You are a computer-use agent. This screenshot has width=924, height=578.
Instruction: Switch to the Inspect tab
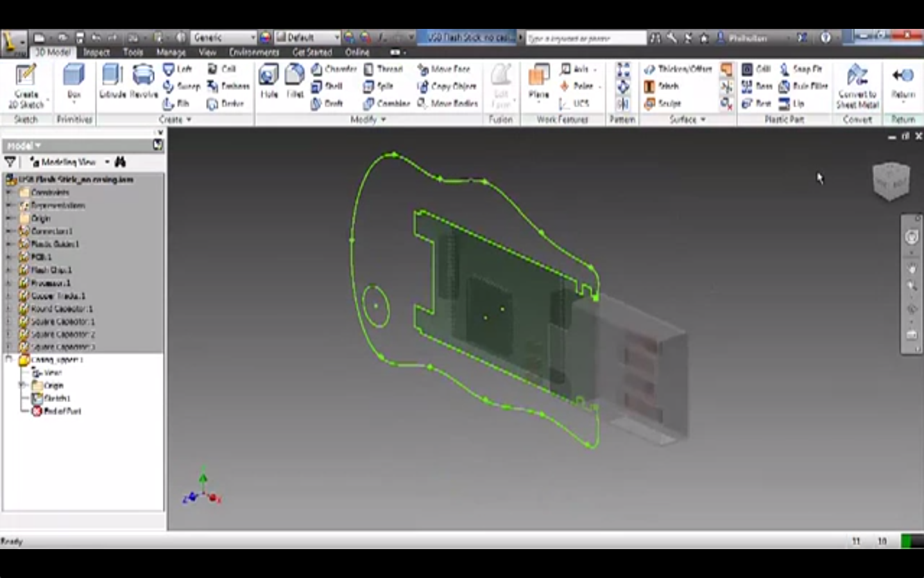coord(96,52)
